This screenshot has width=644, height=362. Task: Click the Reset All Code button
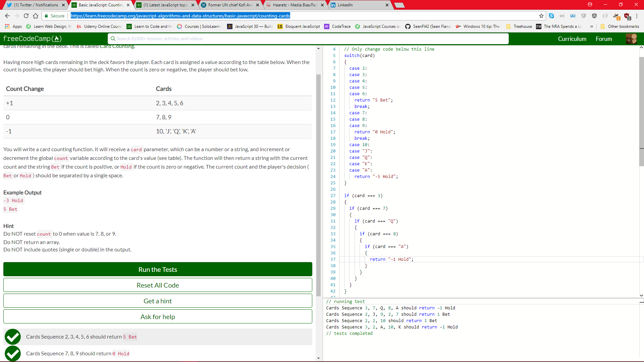pyautogui.click(x=158, y=285)
